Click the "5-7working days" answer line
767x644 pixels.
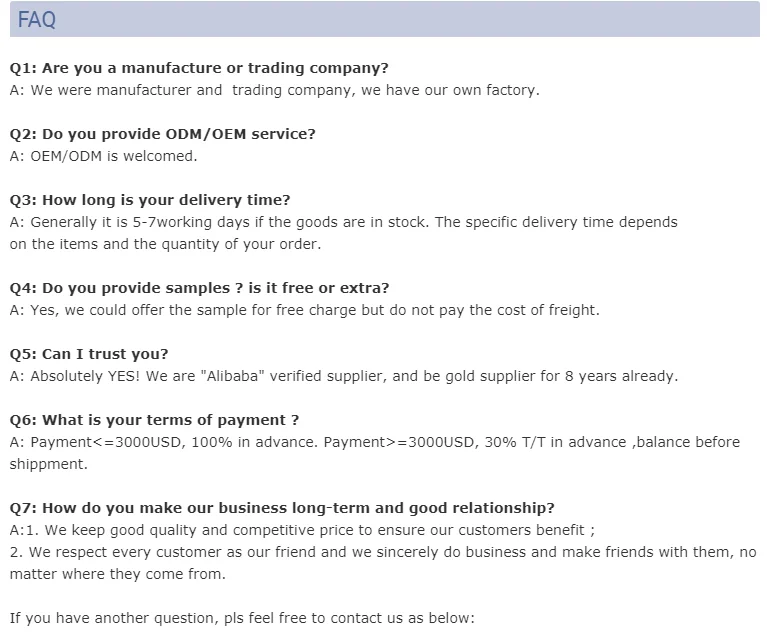[x=343, y=222]
